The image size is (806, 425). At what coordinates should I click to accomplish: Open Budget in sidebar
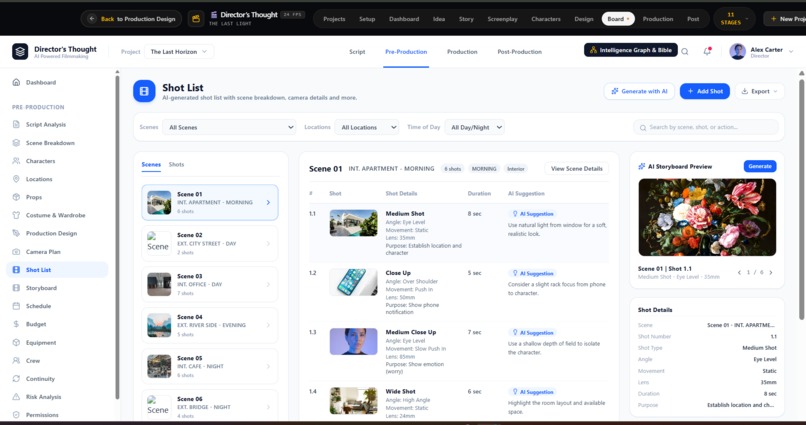pos(58,324)
